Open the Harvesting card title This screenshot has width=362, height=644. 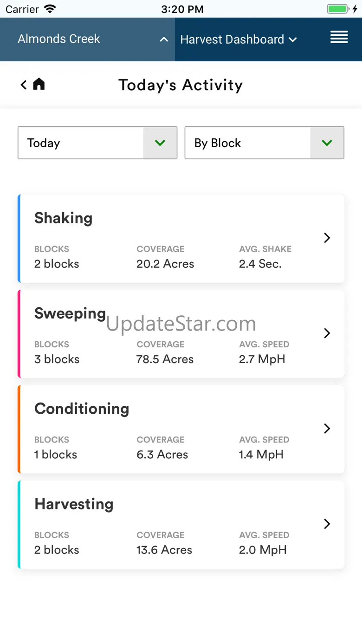[74, 504]
